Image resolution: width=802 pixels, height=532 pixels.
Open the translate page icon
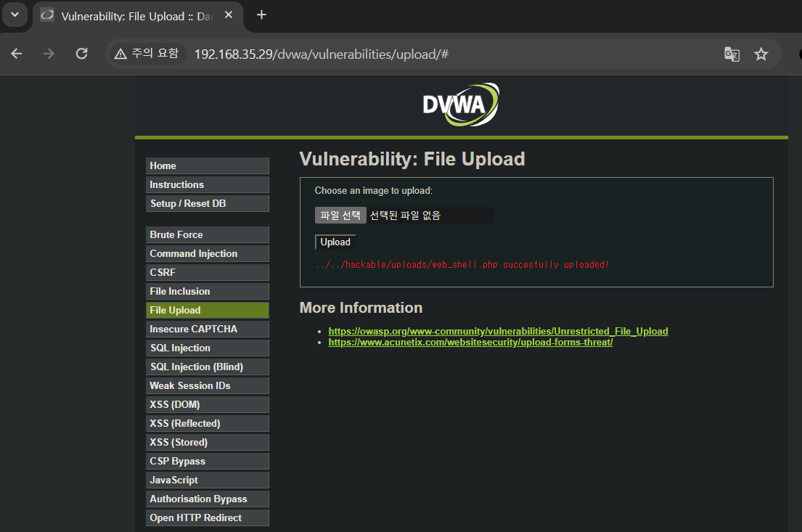click(x=732, y=54)
